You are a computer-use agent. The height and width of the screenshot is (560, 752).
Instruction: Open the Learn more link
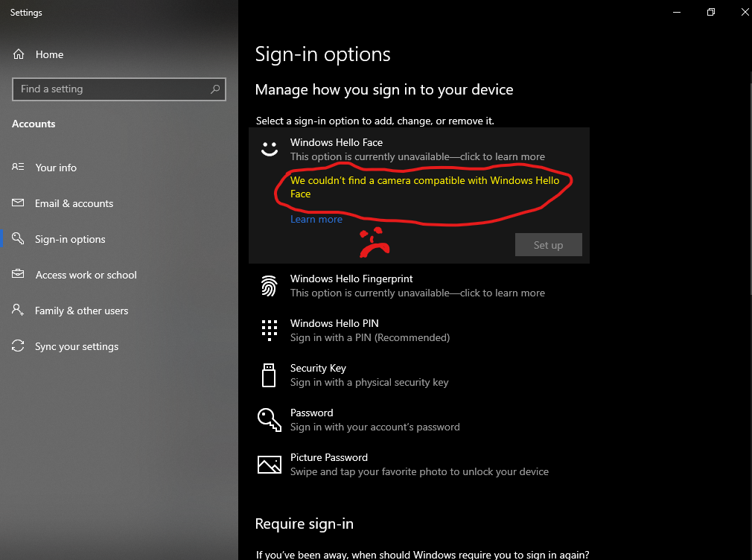click(316, 219)
